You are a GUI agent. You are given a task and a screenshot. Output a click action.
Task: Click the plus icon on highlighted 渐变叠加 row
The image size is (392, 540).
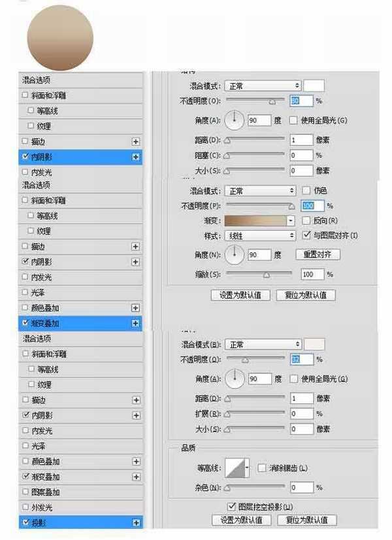pos(136,323)
